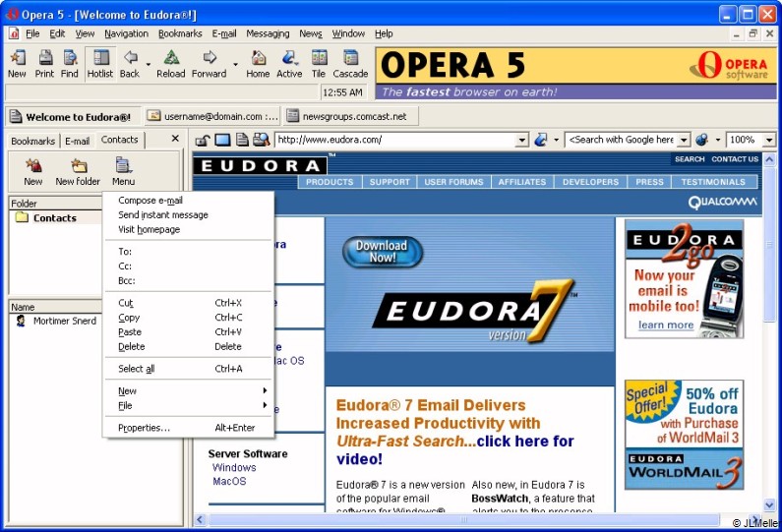
Task: Click the print preview icon in address bar
Action: [x=261, y=140]
